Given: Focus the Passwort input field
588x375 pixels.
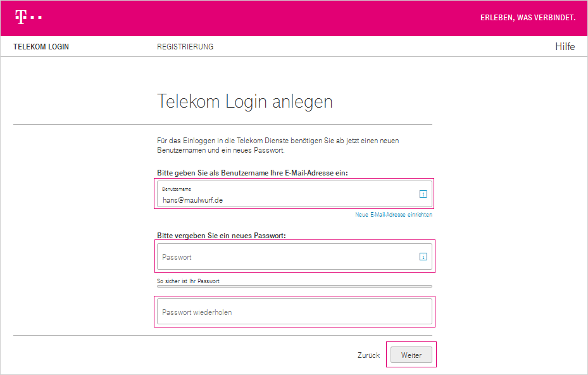Looking at the screenshot, I should (x=294, y=257).
